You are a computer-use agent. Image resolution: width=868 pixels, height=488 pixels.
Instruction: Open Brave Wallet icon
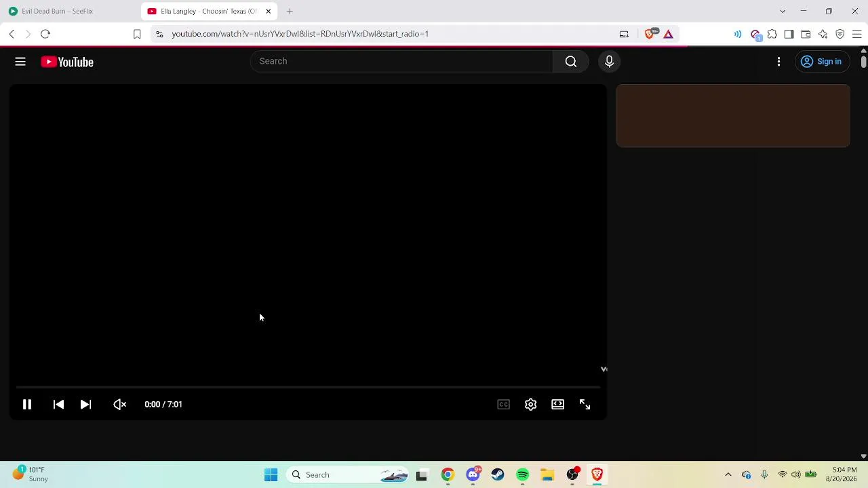(806, 34)
